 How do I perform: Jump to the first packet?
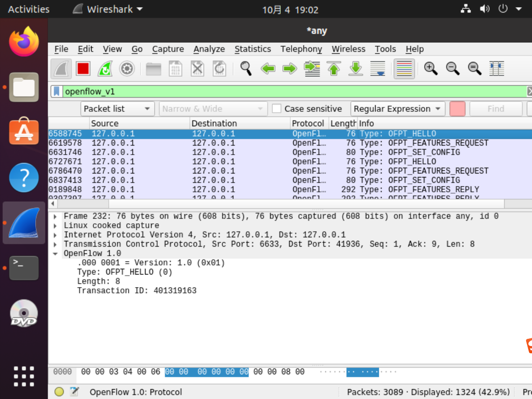point(334,69)
